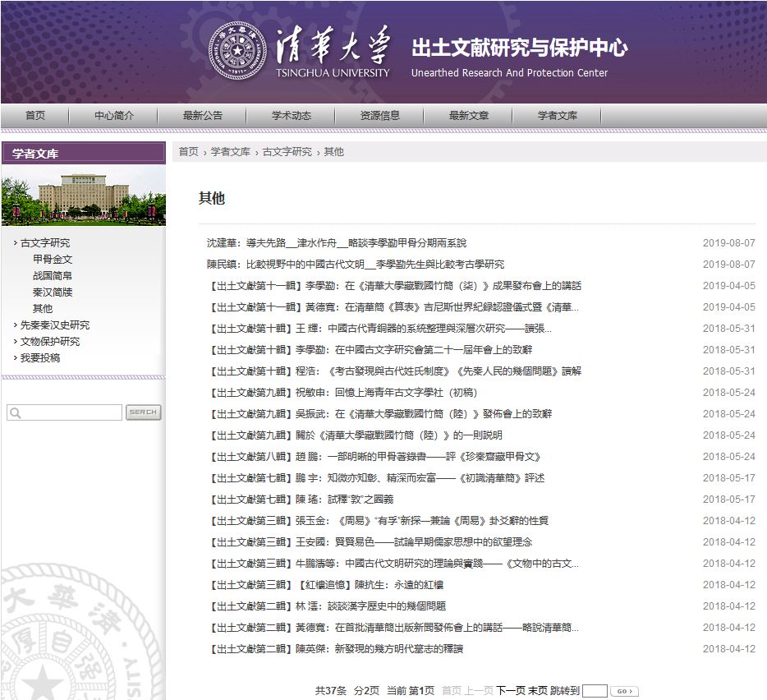The height and width of the screenshot is (700, 767).
Task: Open 祝敏申 article on 上海青年古文字學社
Action: [x=343, y=393]
